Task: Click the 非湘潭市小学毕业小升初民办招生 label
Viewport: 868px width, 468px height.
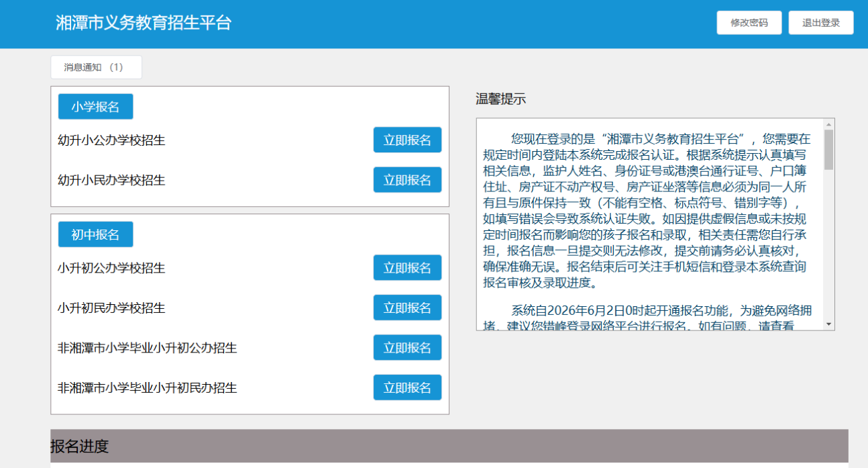Action: (x=148, y=387)
